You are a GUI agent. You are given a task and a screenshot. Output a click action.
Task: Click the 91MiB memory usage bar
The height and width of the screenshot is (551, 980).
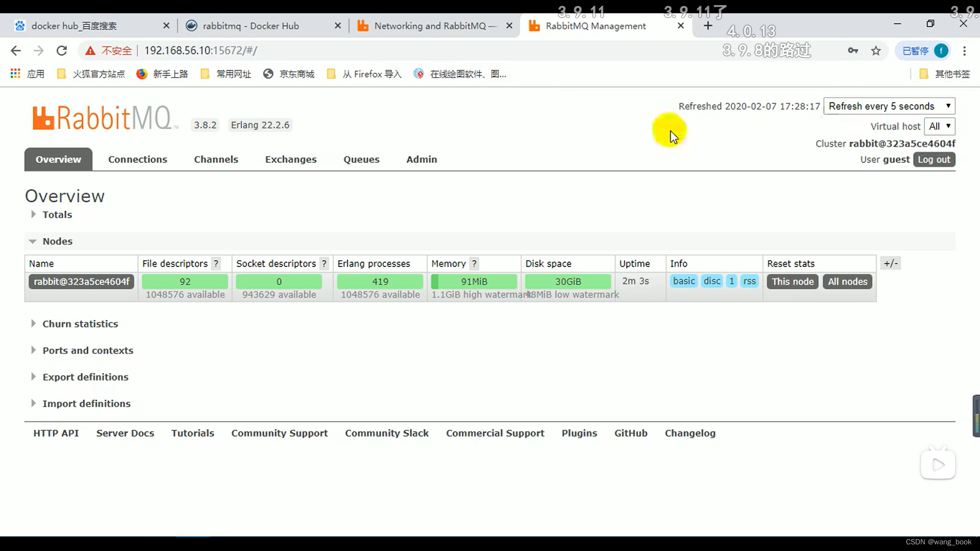coord(474,282)
